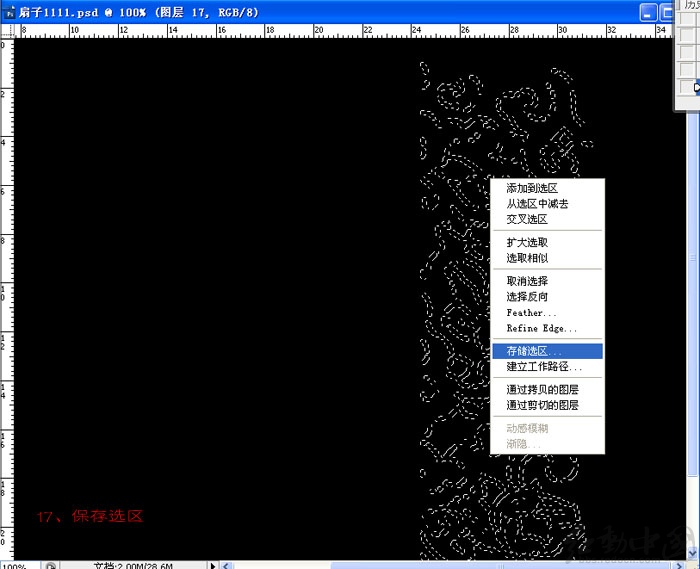Screen dimensions: 700x569
Task: Select the 交叉选区 menu entry
Action: pos(547,220)
